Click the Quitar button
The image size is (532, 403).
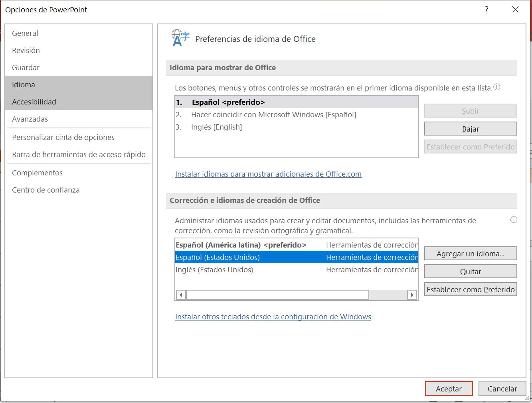click(x=471, y=271)
